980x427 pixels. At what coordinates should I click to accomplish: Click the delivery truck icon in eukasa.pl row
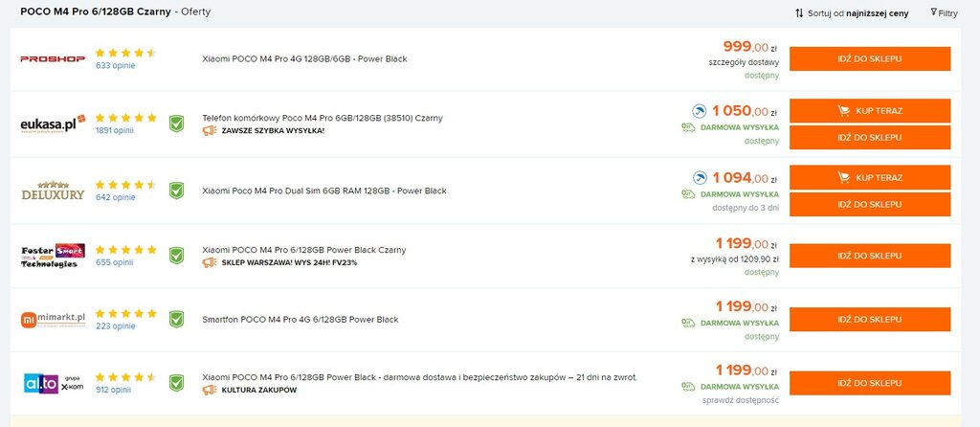tap(688, 127)
